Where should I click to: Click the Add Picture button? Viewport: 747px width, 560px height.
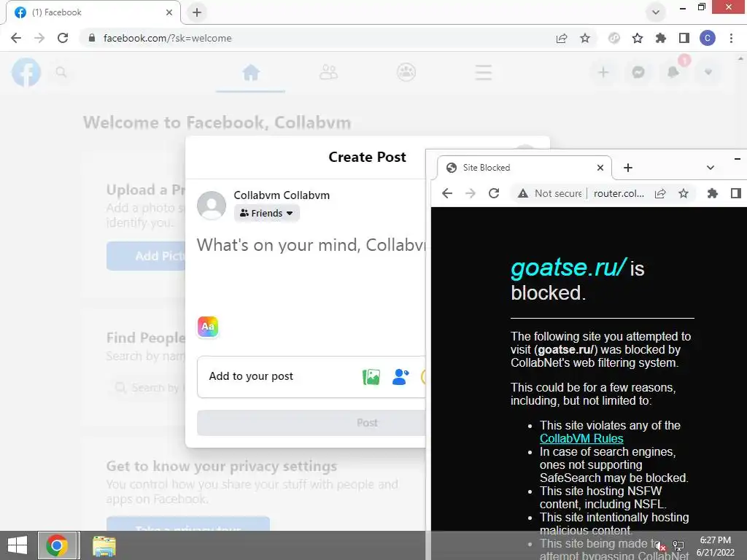click(146, 256)
